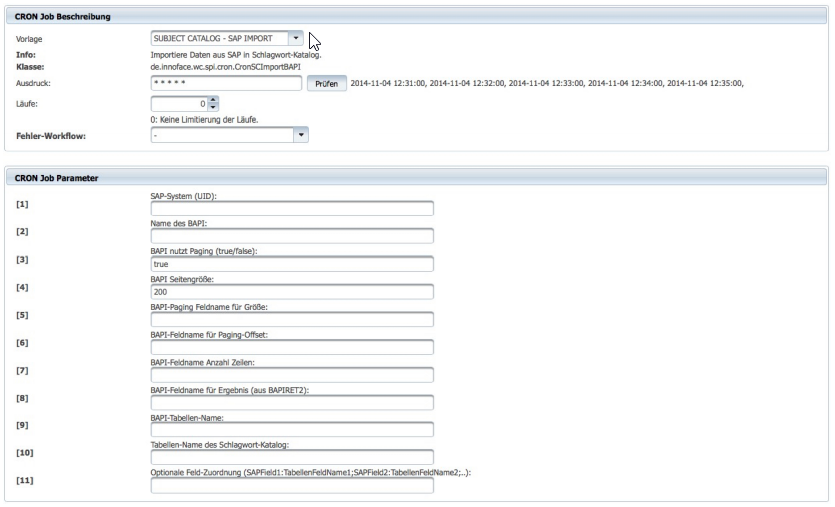This screenshot has width=835, height=507.
Task: Click into the Läufe number field
Action: pyautogui.click(x=180, y=104)
